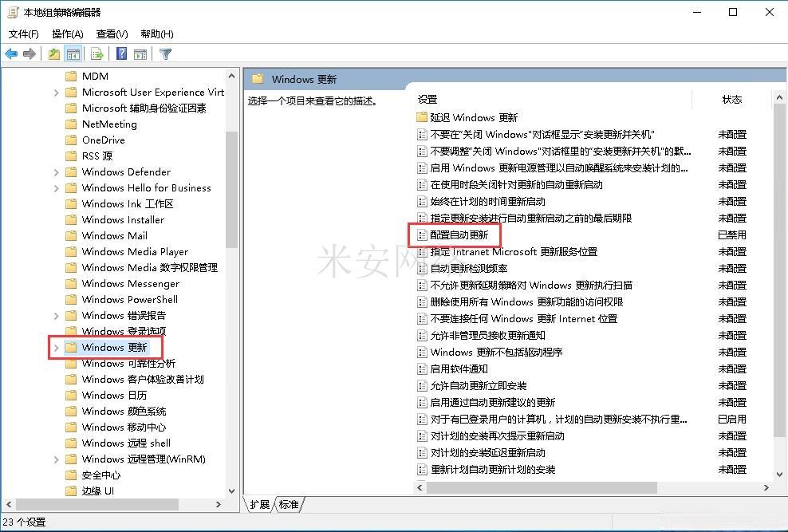This screenshot has height=532, width=788.
Task: Switch to the 标准 tab
Action: pyautogui.click(x=289, y=504)
